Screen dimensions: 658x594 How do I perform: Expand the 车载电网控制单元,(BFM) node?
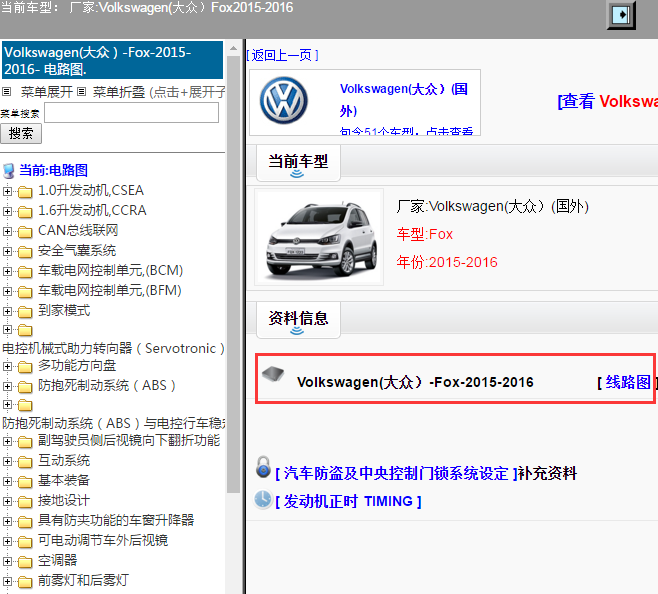pos(7,291)
